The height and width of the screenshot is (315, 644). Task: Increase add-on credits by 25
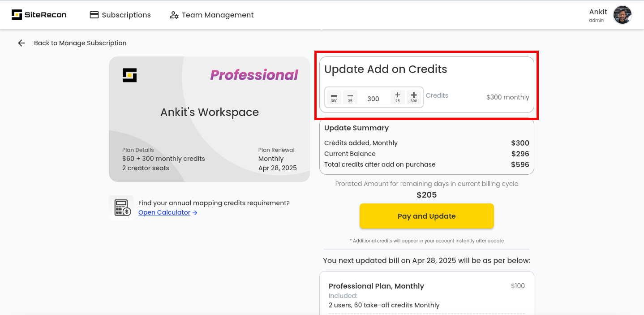point(398,97)
